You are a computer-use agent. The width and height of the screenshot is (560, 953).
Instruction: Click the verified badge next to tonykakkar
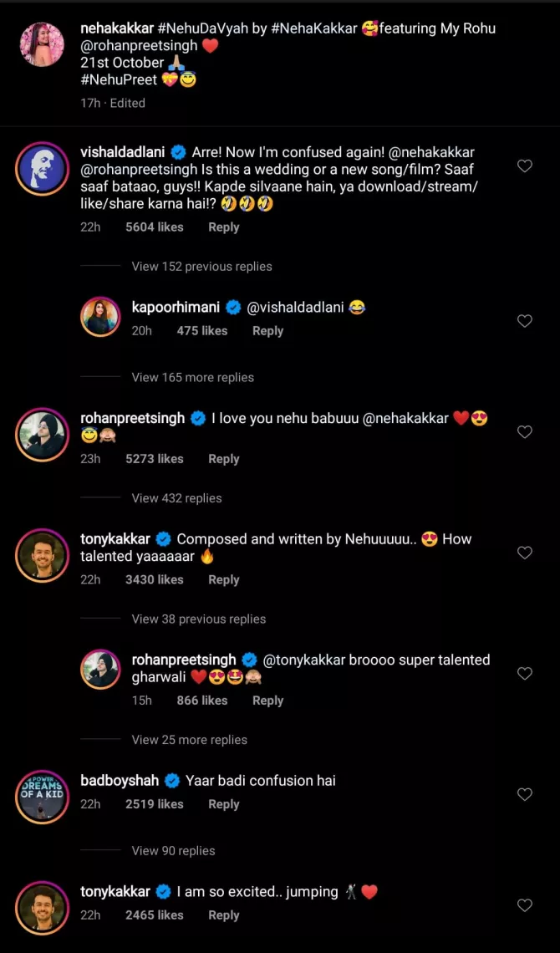[x=163, y=538]
